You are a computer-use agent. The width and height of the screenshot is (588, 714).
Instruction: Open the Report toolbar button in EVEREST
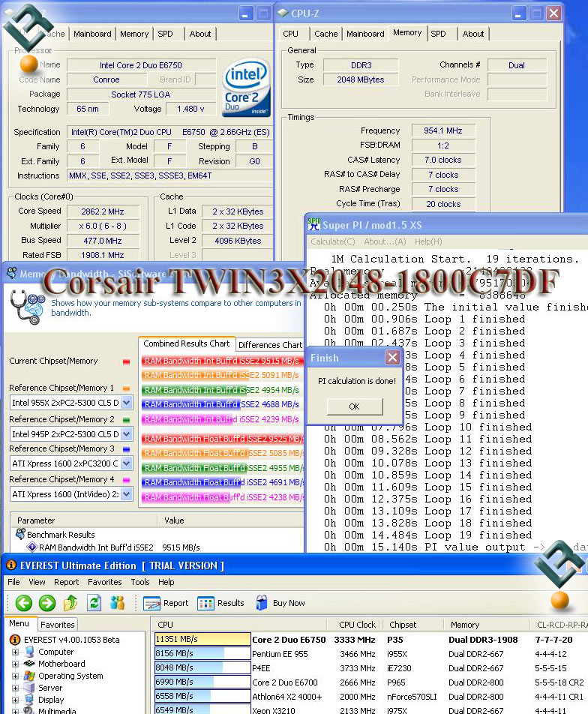click(x=166, y=603)
